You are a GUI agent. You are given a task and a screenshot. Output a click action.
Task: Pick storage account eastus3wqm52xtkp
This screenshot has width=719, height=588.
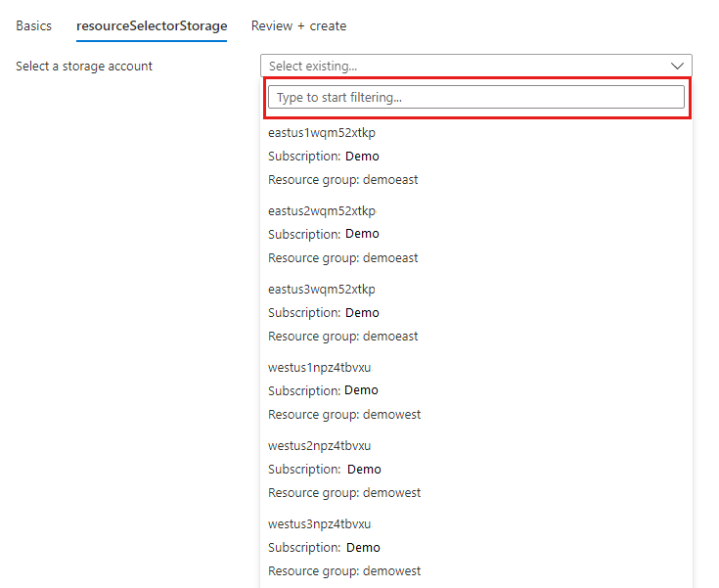click(x=322, y=290)
